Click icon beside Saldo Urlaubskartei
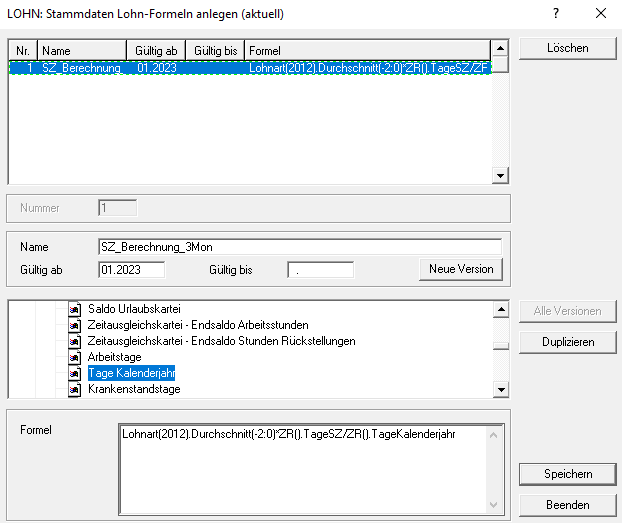This screenshot has width=622, height=523. [74, 309]
